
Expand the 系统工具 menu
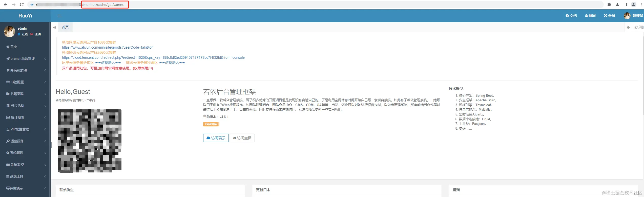click(25, 176)
